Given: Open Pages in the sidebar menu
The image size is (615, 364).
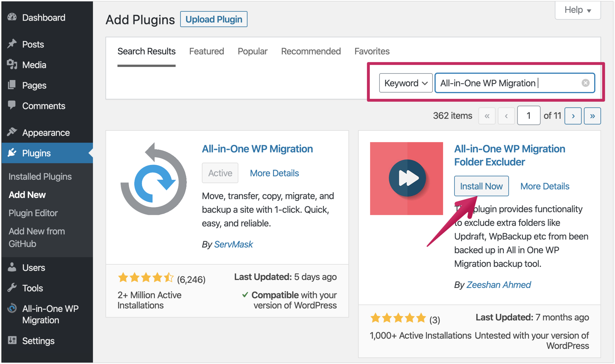Looking at the screenshot, I should click(x=47, y=85).
